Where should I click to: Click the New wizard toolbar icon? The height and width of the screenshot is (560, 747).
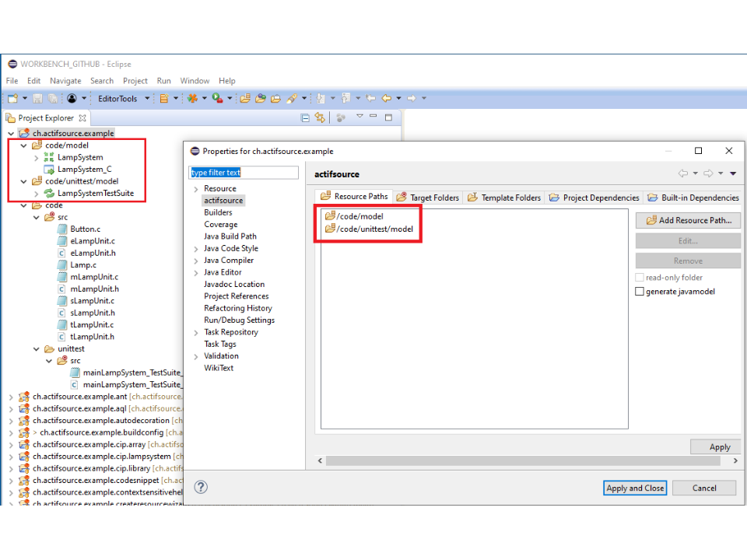[12, 99]
